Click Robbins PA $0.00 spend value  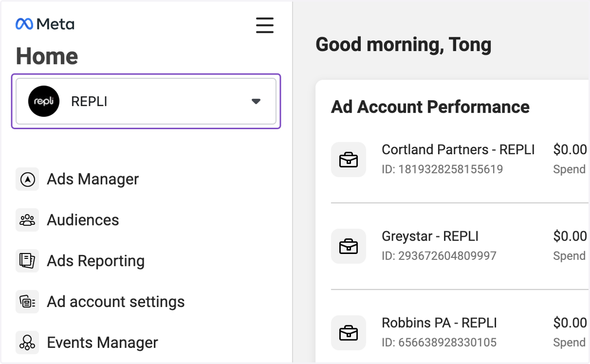tap(570, 322)
